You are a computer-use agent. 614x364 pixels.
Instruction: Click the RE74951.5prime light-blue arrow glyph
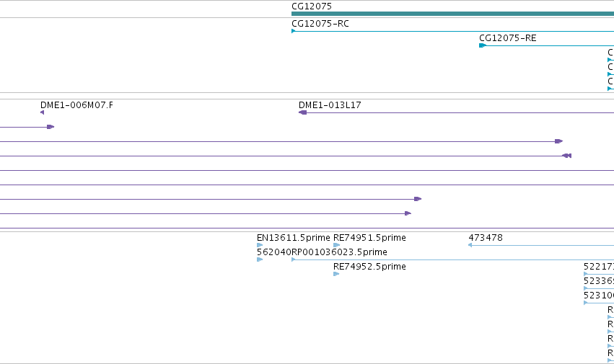[336, 245]
